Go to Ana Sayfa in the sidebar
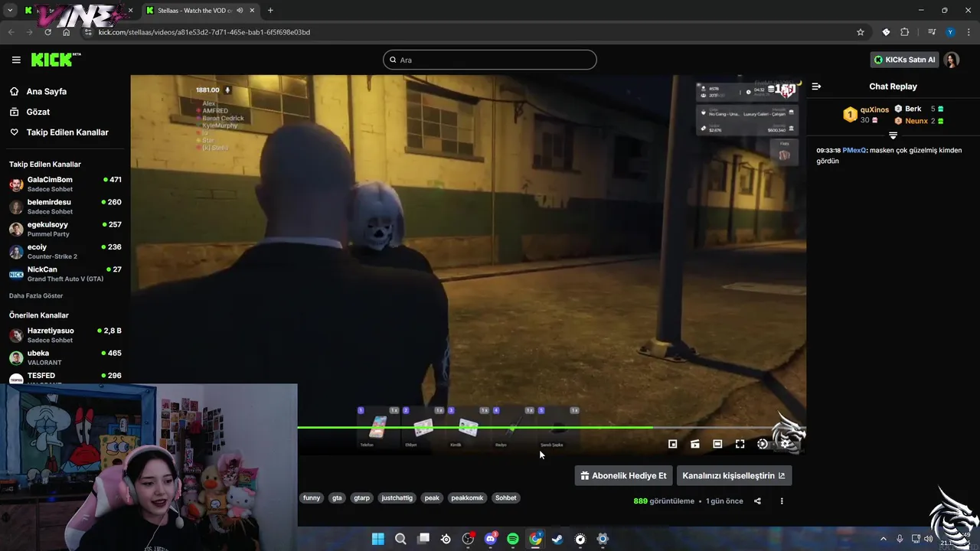Viewport: 980px width, 551px height. [x=47, y=91]
